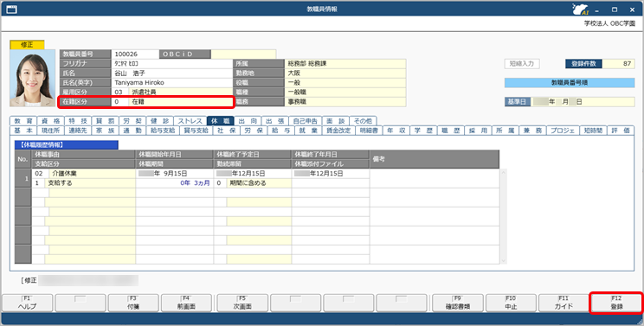This screenshot has height=326, width=644.
Task: Switch to the 職歴 tab
Action: 451,131
